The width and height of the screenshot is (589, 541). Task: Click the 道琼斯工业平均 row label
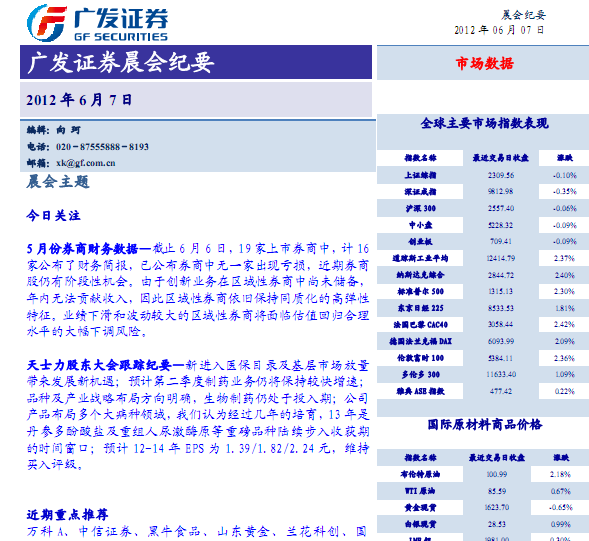point(420,258)
